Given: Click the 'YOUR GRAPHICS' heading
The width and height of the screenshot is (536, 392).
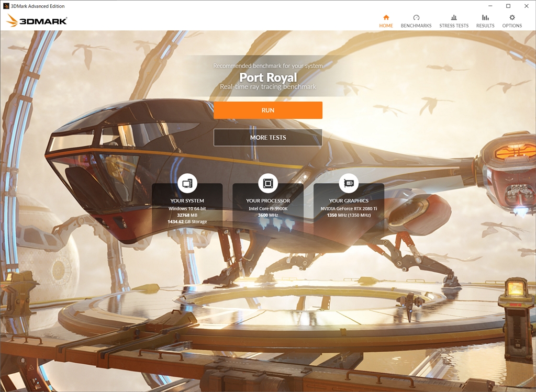Looking at the screenshot, I should tap(349, 200).
